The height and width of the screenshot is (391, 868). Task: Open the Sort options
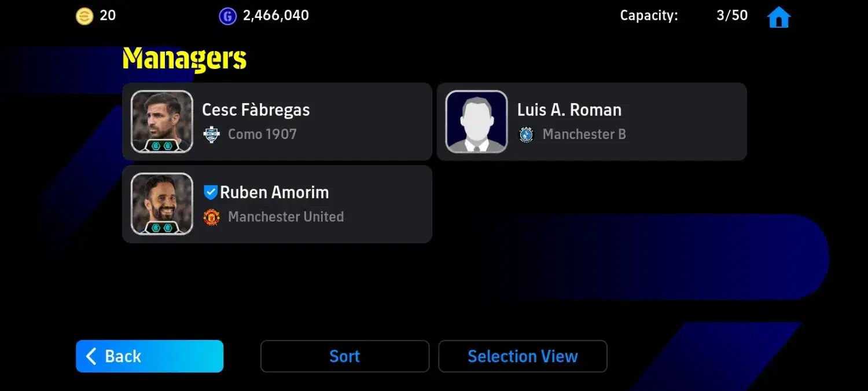pyautogui.click(x=345, y=356)
